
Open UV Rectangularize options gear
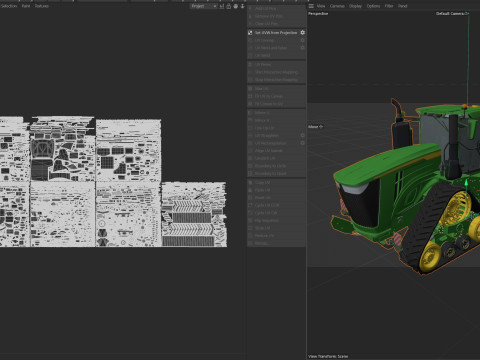303,143
